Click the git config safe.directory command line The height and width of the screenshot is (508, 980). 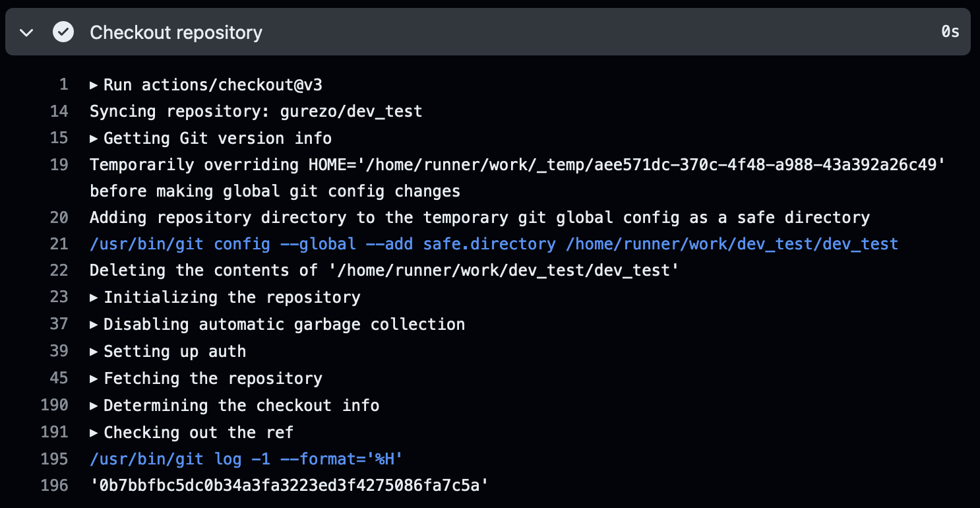pos(493,244)
